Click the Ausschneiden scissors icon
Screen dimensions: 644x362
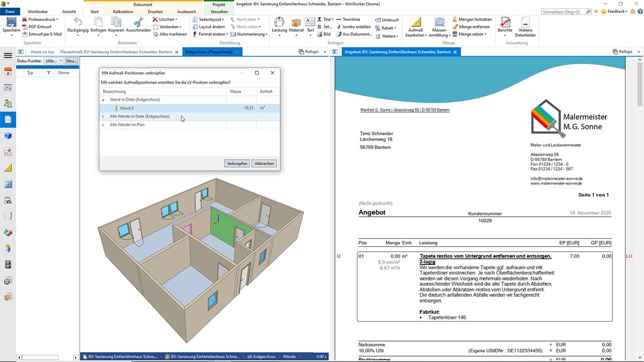[138, 22]
